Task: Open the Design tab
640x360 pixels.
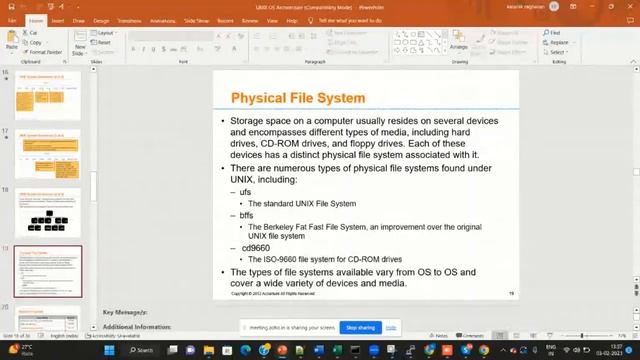Action: pyautogui.click(x=101, y=20)
